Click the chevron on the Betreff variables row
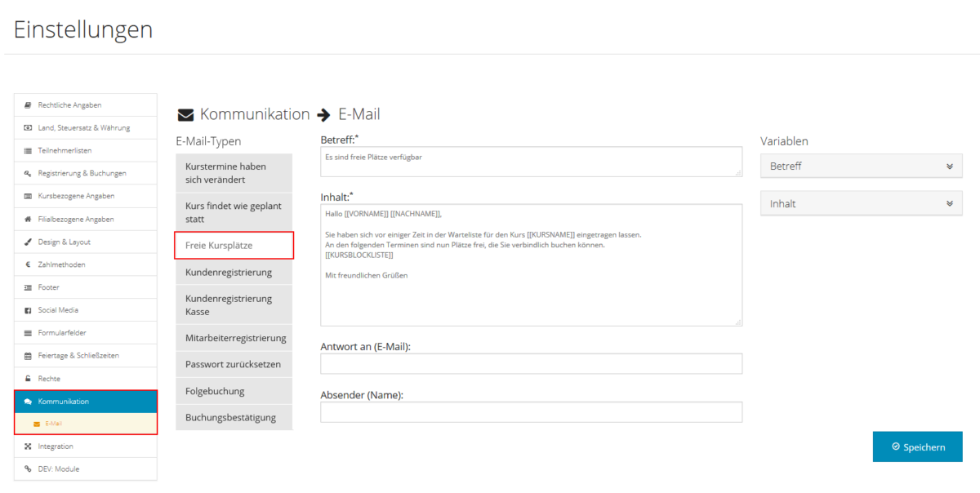 pyautogui.click(x=950, y=166)
